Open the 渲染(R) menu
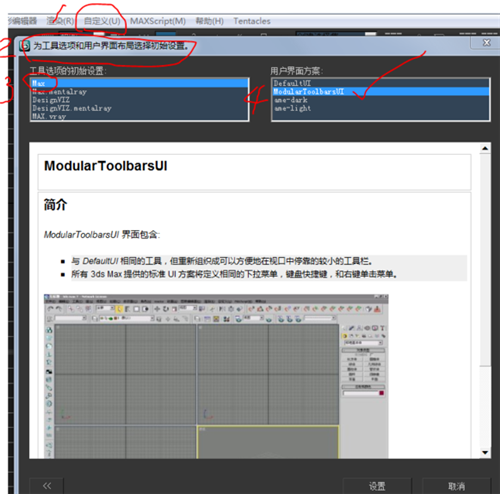500x494 pixels. coord(60,21)
